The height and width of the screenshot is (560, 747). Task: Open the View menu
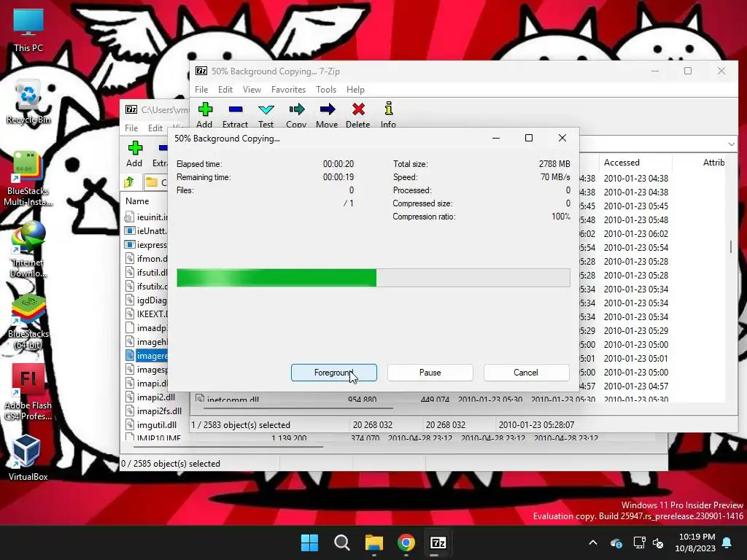(252, 90)
